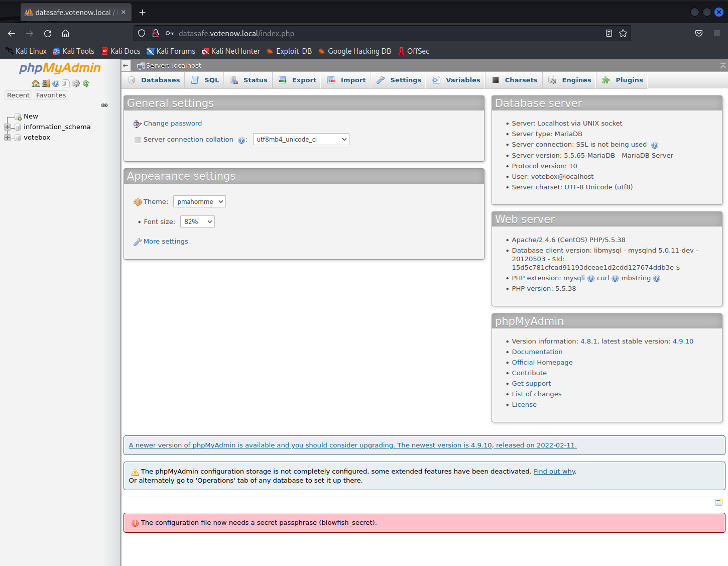Select votebox database name
Screen dimensions: 728x566
tap(37, 138)
